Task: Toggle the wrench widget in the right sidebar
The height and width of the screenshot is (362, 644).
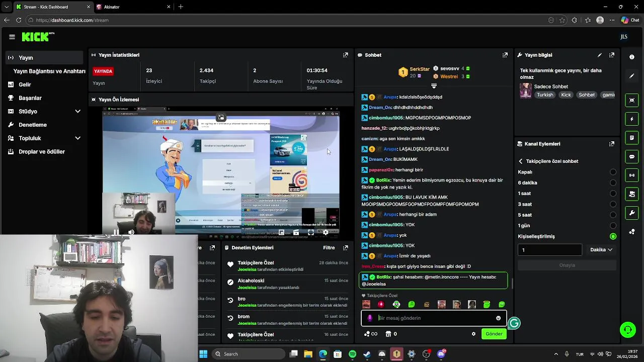Action: pyautogui.click(x=632, y=213)
